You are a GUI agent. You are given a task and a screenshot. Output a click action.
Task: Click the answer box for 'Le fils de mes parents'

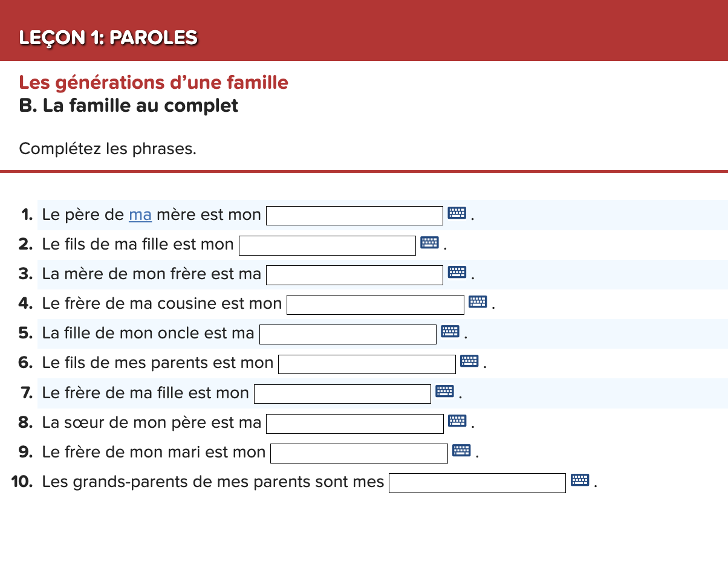(366, 363)
